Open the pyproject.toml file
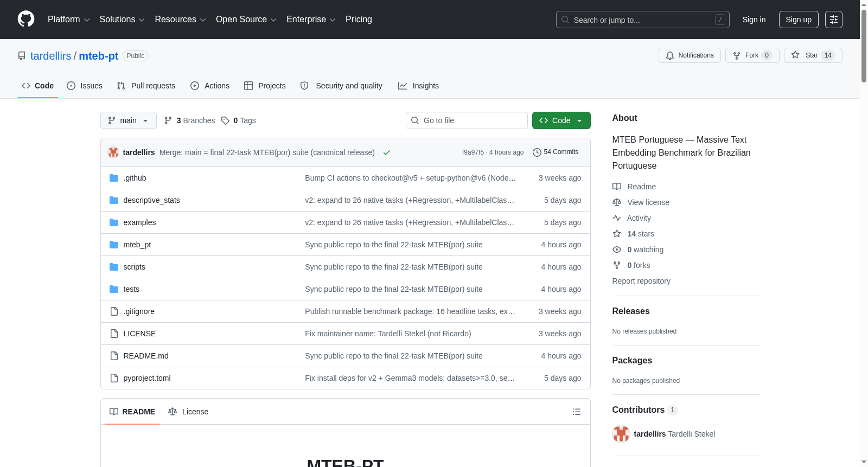This screenshot has height=467, width=868. (147, 378)
